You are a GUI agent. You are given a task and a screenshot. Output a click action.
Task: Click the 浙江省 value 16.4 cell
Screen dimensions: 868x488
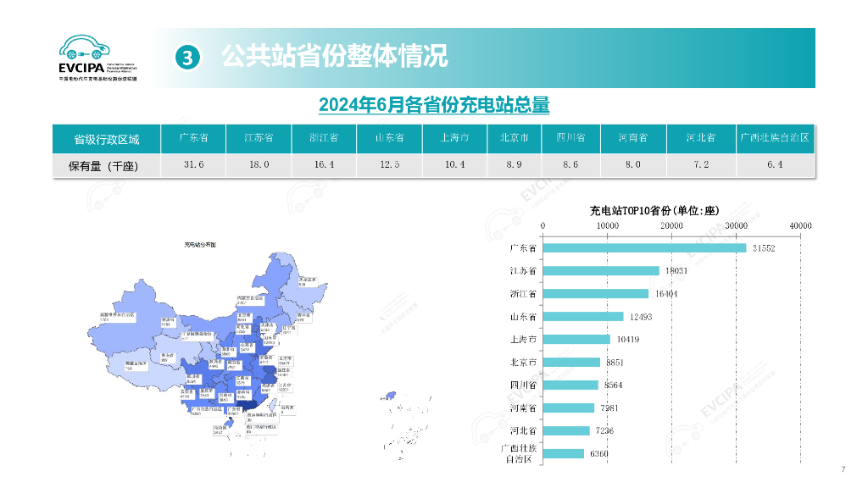[x=324, y=166]
